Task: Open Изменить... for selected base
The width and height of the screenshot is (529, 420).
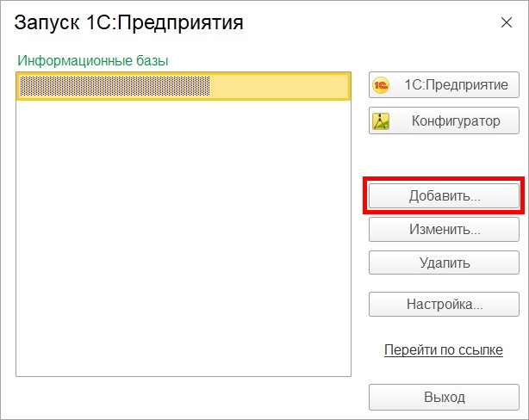Action: coord(444,229)
